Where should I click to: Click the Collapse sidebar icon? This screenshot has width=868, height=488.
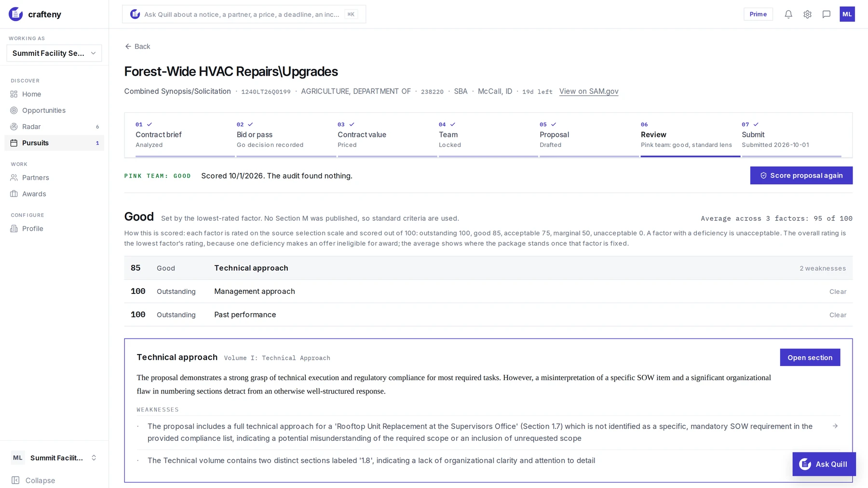point(15,480)
